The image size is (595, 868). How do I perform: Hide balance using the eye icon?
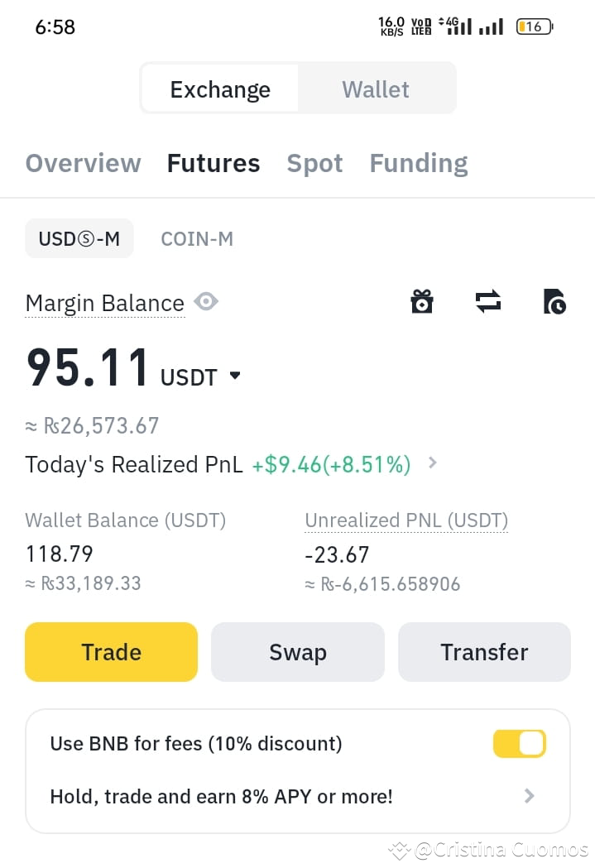pyautogui.click(x=205, y=301)
